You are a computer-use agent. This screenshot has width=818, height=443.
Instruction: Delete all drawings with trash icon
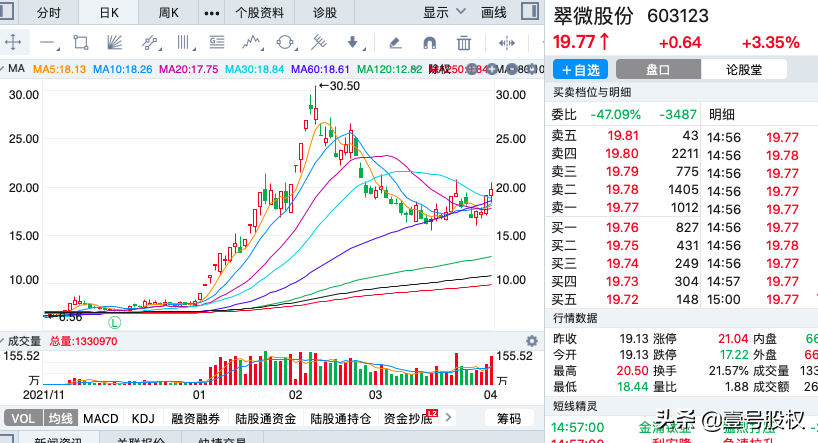click(463, 43)
